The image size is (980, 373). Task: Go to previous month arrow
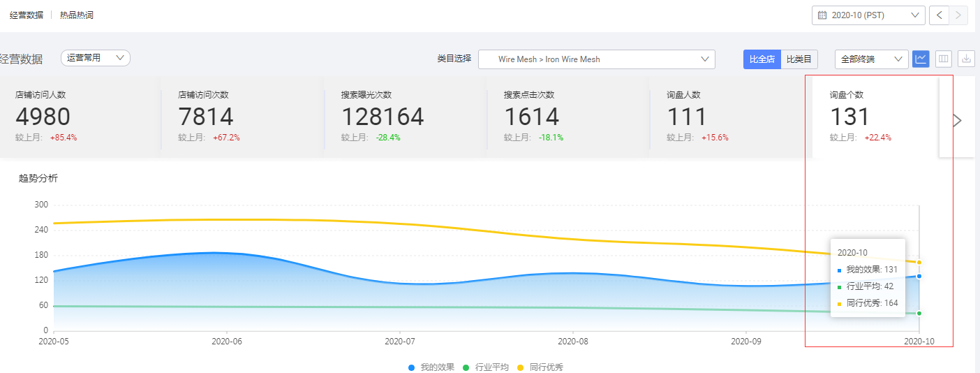[x=940, y=15]
